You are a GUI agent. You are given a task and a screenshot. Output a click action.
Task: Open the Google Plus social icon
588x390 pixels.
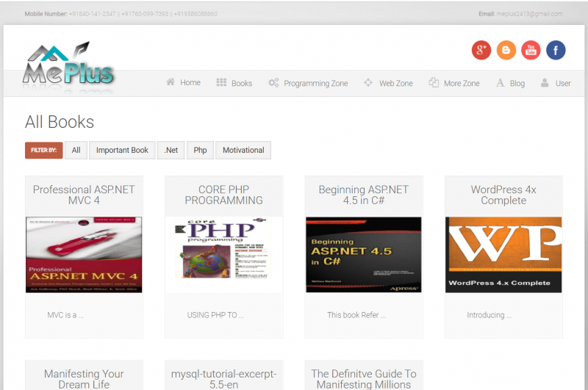(x=481, y=50)
